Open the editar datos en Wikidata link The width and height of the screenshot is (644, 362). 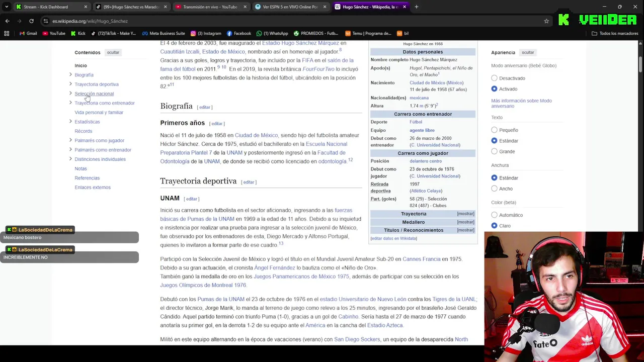coord(393,238)
